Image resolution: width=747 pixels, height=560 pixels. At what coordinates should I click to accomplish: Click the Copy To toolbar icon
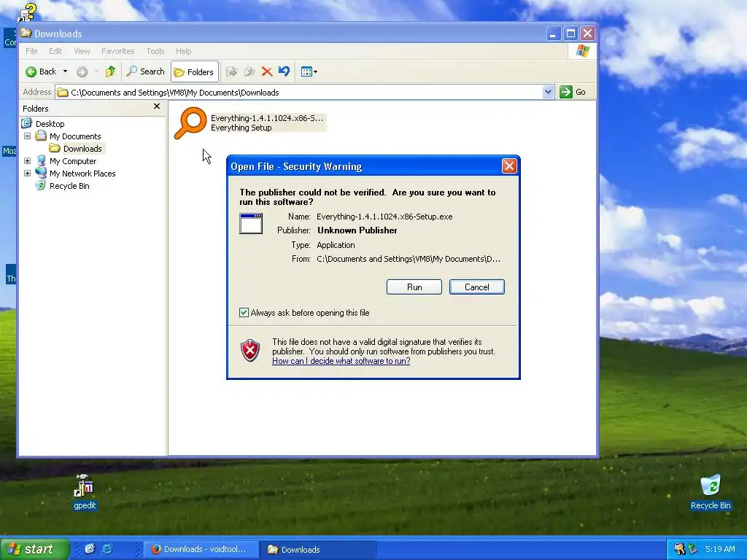[x=249, y=72]
